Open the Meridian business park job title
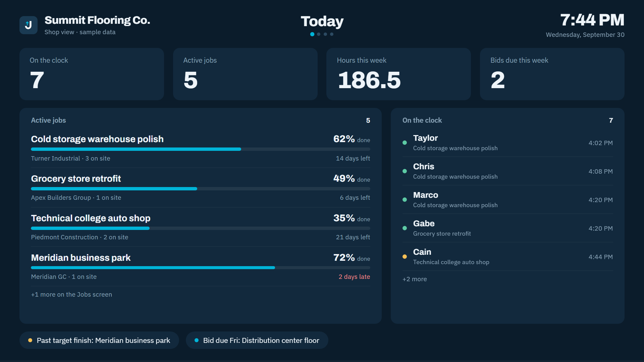Image resolution: width=644 pixels, height=362 pixels. tap(81, 258)
